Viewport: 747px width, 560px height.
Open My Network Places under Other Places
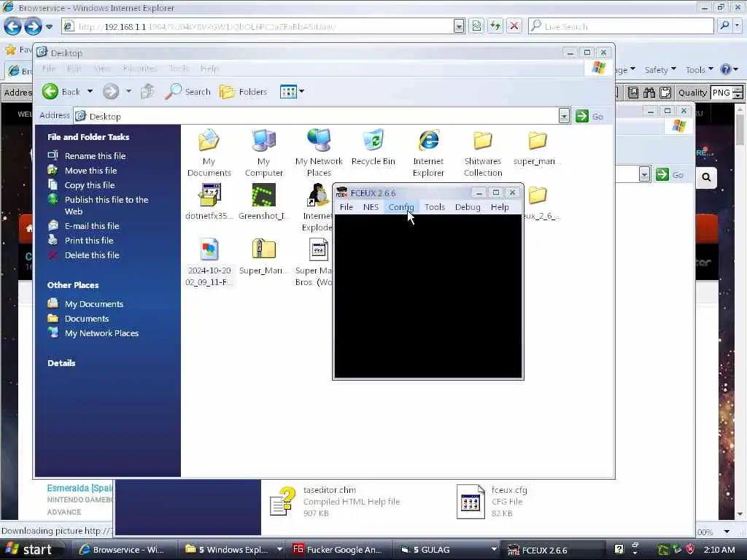pos(101,333)
